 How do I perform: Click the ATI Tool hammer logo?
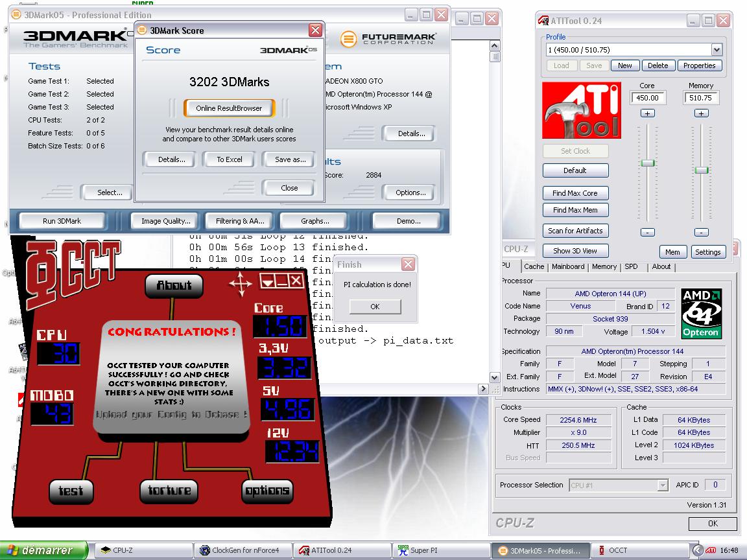[x=581, y=110]
